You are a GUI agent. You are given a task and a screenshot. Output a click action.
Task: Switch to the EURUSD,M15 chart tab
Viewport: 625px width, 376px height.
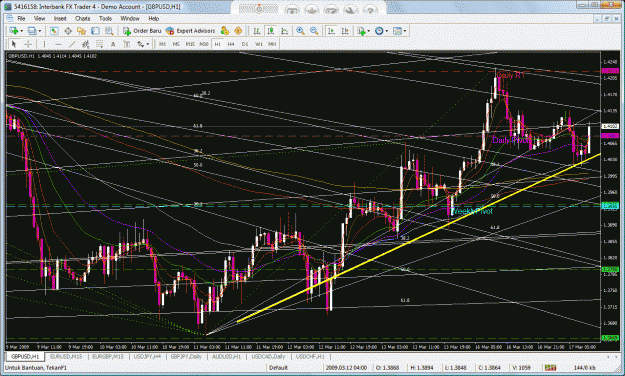[66, 356]
